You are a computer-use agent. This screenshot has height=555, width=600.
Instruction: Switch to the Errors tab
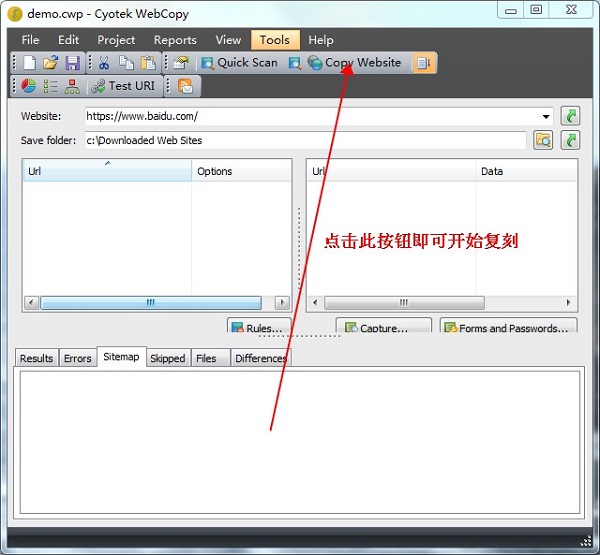tap(77, 358)
